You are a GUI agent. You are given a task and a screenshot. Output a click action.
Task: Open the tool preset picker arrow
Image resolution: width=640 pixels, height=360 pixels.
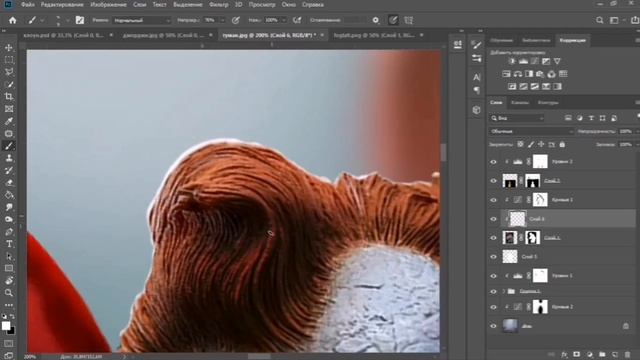pos(42,20)
